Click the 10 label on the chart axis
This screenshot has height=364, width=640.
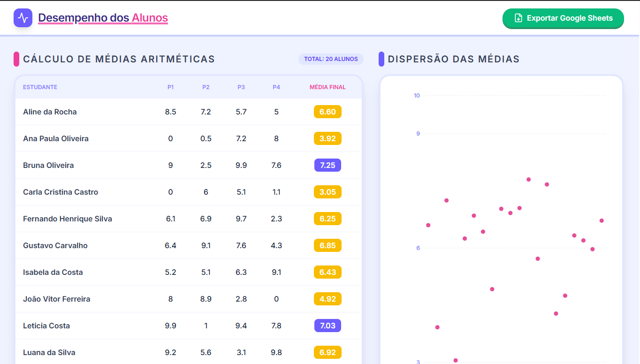pyautogui.click(x=417, y=96)
